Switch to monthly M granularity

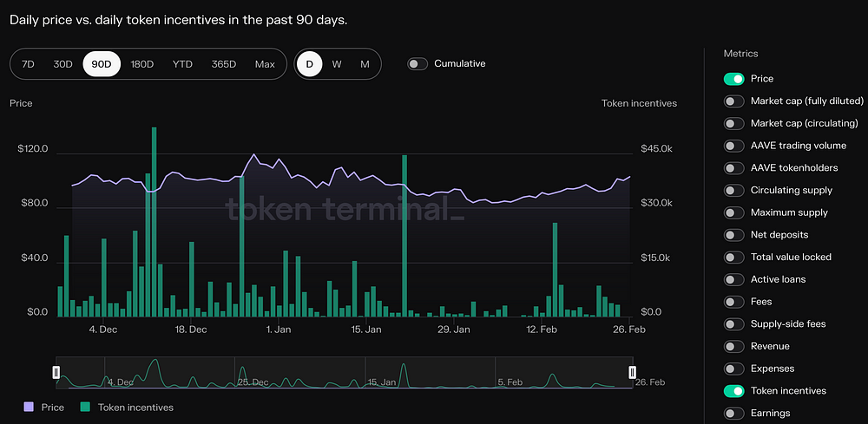[365, 64]
